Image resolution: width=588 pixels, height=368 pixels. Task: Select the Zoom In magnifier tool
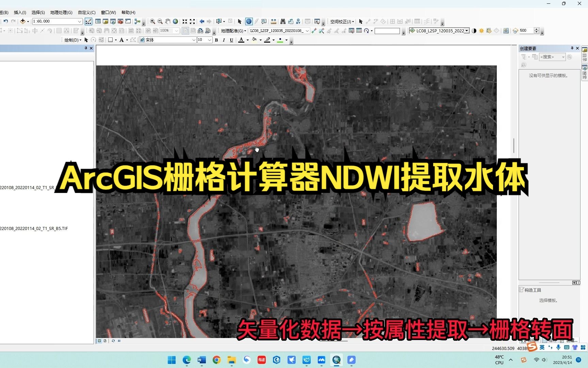[x=152, y=21]
